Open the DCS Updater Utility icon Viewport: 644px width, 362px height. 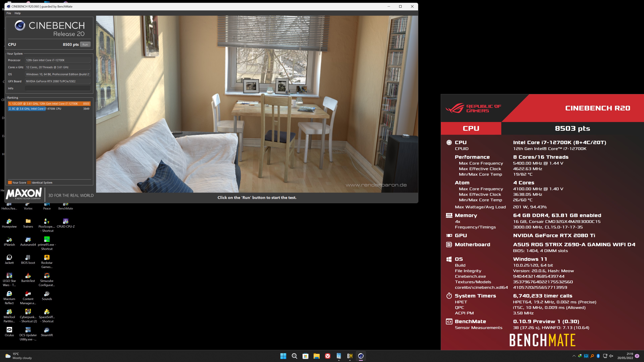(28, 334)
